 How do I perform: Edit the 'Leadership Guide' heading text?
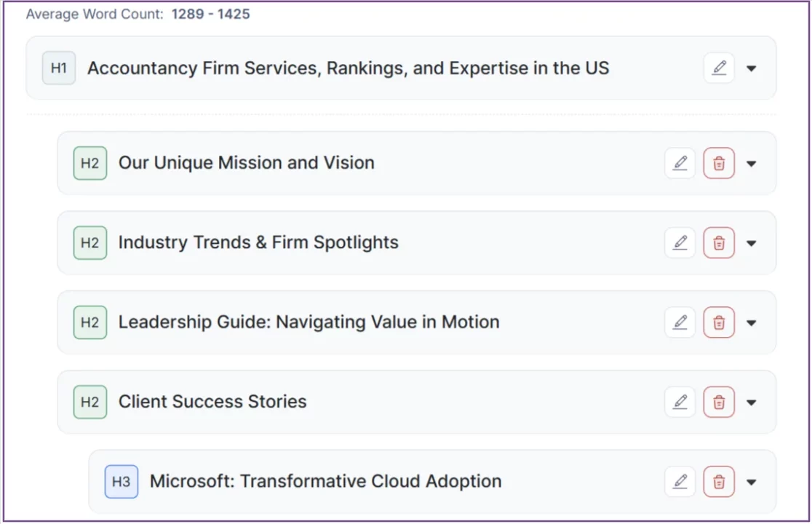(x=680, y=322)
